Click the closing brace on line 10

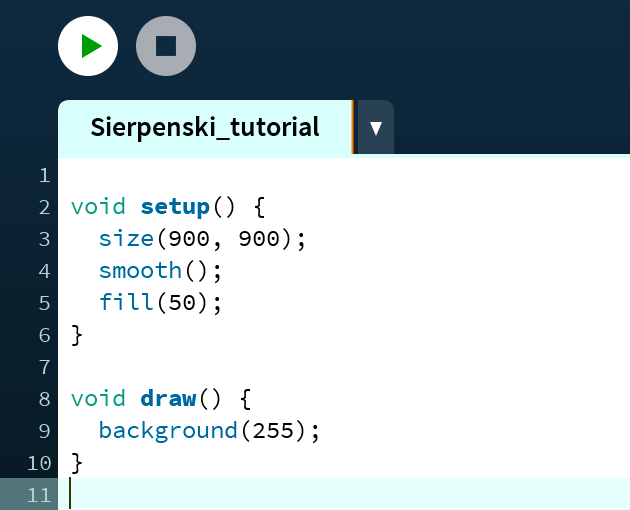tap(77, 463)
